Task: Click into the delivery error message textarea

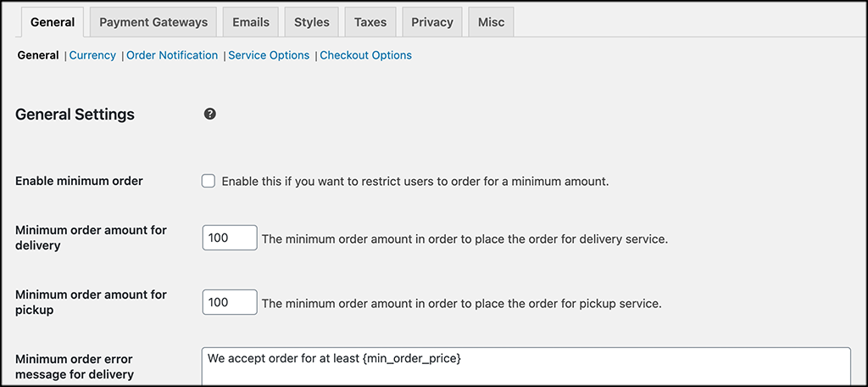Action: 526,366
